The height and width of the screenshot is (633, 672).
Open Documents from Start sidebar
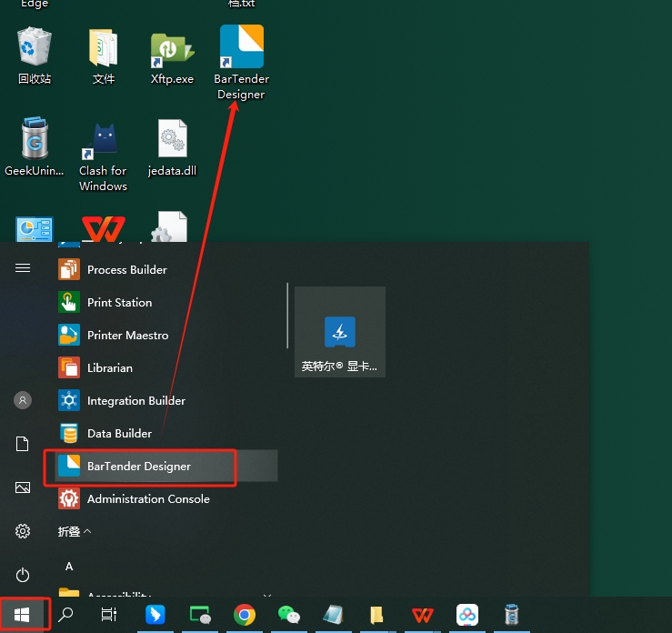23,444
